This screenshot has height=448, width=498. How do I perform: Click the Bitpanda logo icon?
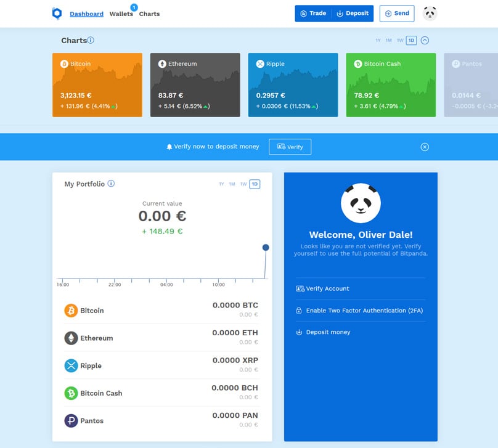click(x=57, y=14)
